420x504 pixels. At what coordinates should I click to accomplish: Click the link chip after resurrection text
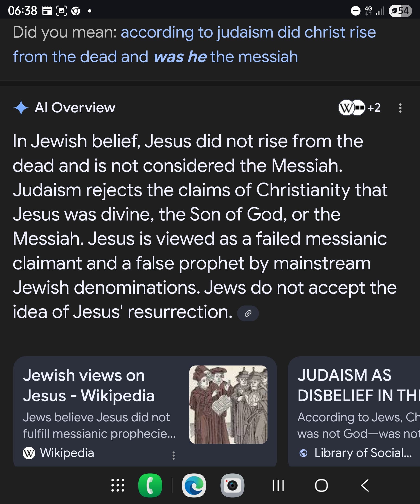248,313
